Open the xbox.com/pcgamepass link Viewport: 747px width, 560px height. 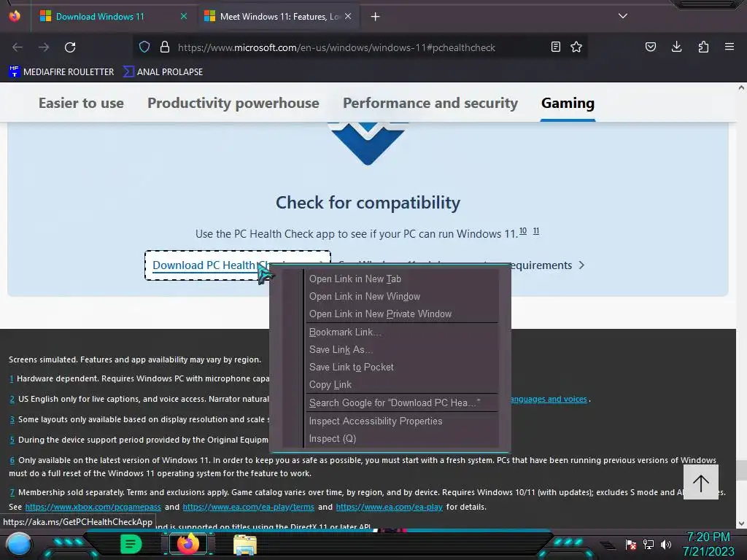(x=93, y=507)
